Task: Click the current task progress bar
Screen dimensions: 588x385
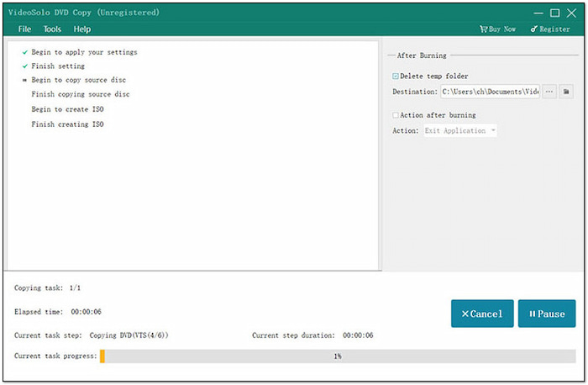Action: [337, 356]
